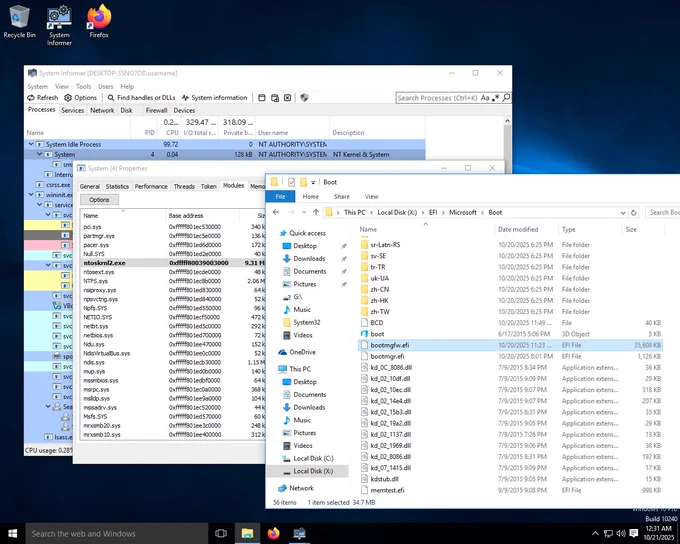Select the lsass.exe process row
This screenshot has width=680, height=544.
coord(48,437)
